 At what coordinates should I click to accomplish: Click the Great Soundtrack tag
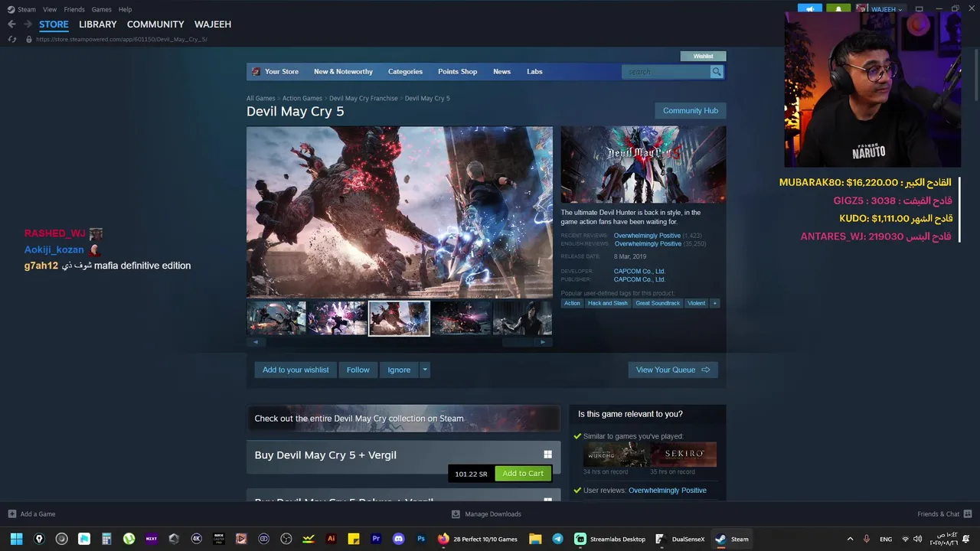[658, 303]
